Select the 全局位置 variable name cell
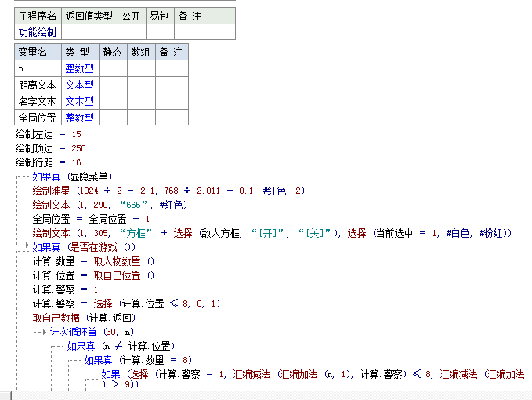 click(x=37, y=118)
